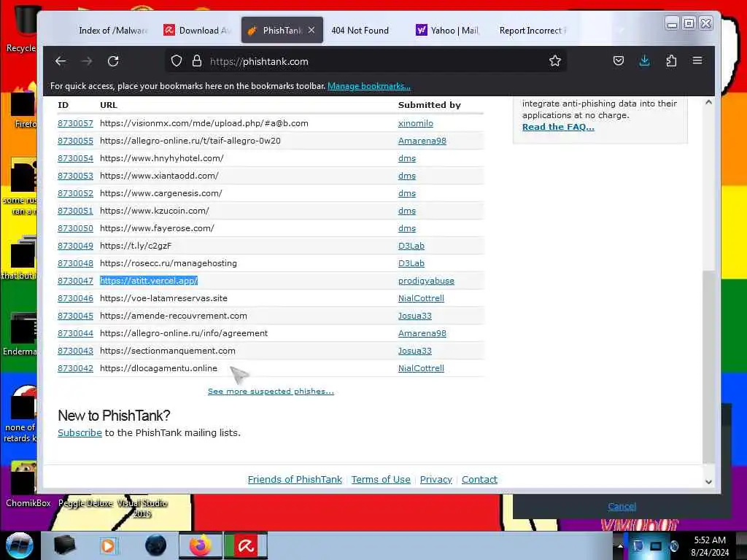Click the Subscribe mailing list link
747x560 pixels.
tap(80, 433)
